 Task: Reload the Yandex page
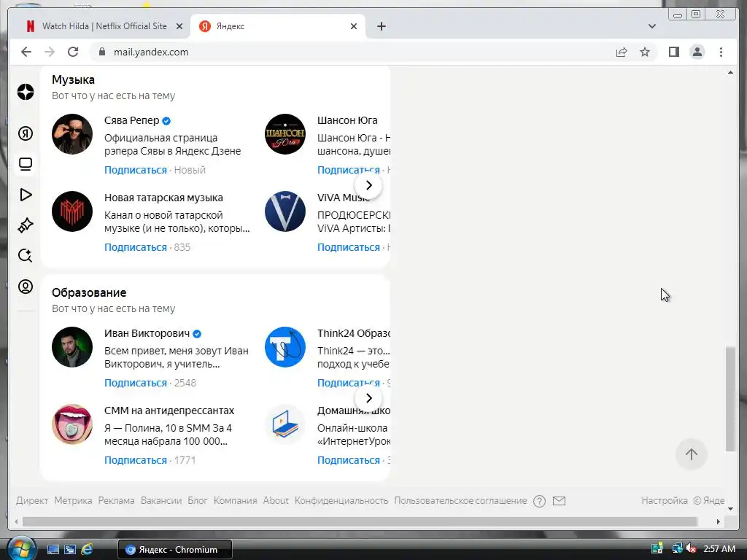73,52
